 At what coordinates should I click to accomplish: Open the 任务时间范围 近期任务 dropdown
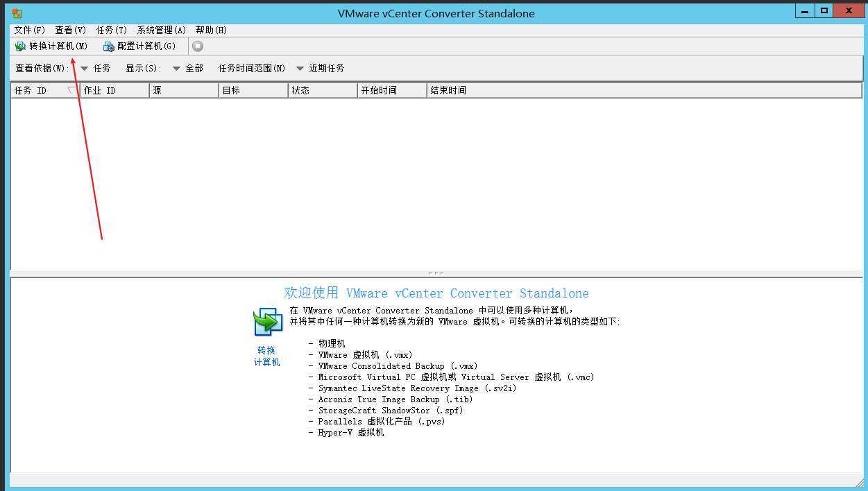click(320, 68)
